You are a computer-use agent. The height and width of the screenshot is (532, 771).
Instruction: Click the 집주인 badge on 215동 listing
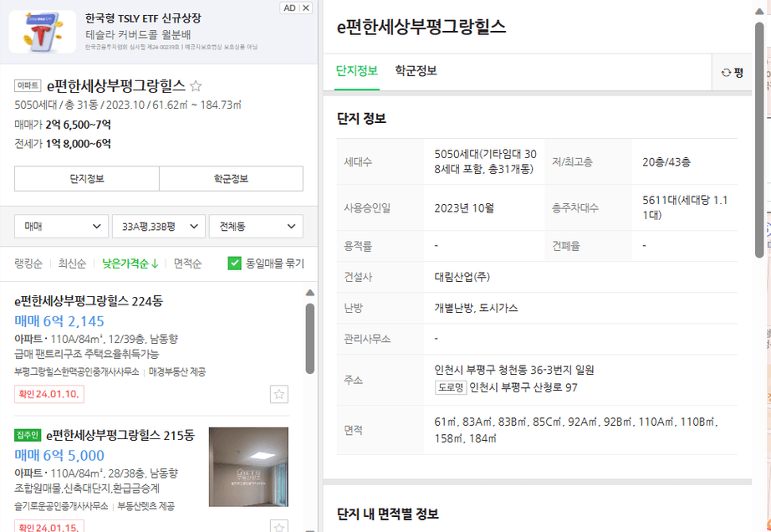[x=28, y=435]
